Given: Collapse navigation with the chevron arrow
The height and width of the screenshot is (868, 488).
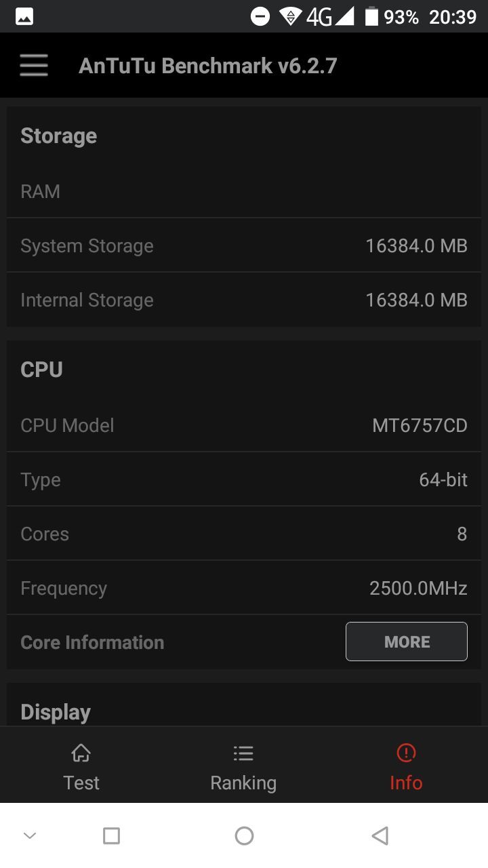Looking at the screenshot, I should click(x=29, y=835).
